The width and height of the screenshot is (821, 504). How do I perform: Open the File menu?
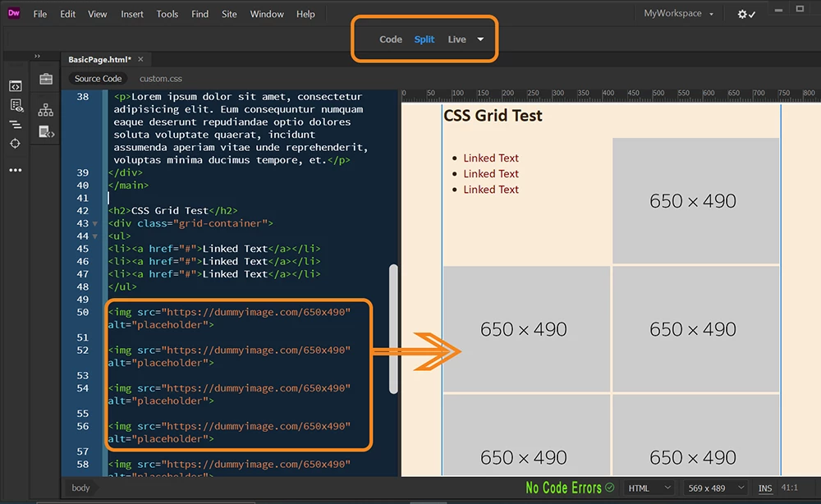coord(40,14)
